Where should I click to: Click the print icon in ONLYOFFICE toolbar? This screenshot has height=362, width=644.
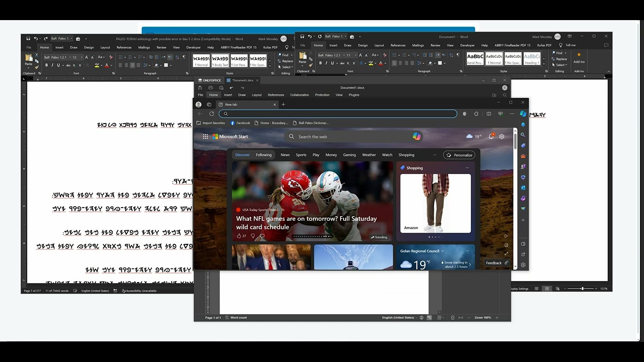pyautogui.click(x=211, y=88)
